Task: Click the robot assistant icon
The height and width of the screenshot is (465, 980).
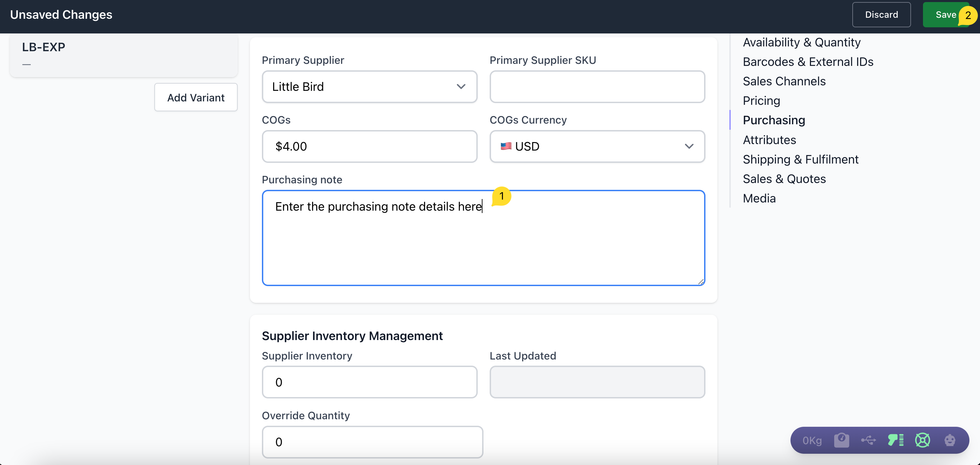Action: point(950,440)
